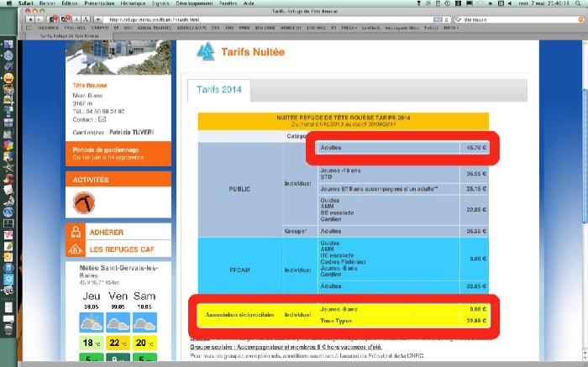Open the Apple menu
The width and height of the screenshot is (588, 367).
[9, 3]
